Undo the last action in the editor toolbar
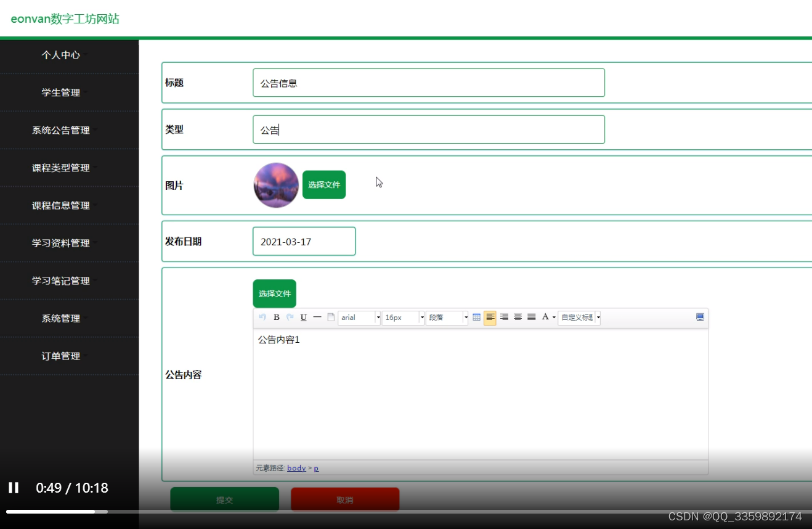Screen dimensions: 812x529 262,318
